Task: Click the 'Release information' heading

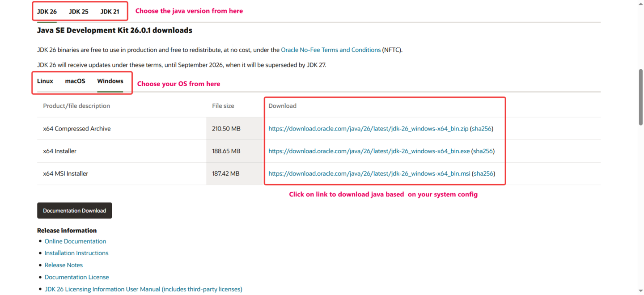Action: [67, 231]
